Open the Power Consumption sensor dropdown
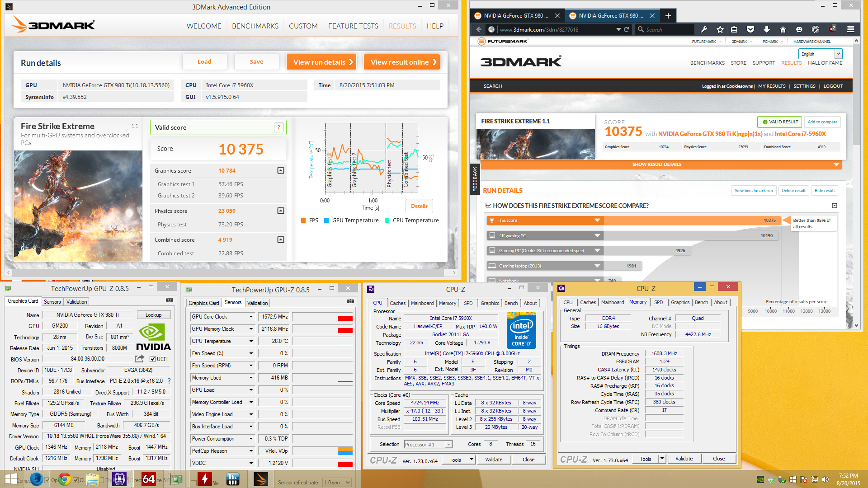Image resolution: width=868 pixels, height=488 pixels. (251, 439)
